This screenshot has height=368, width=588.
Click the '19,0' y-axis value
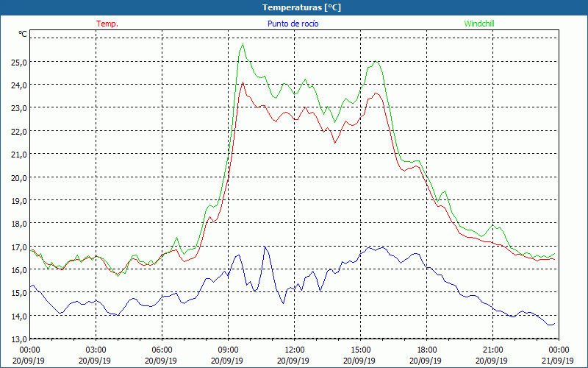click(x=20, y=200)
